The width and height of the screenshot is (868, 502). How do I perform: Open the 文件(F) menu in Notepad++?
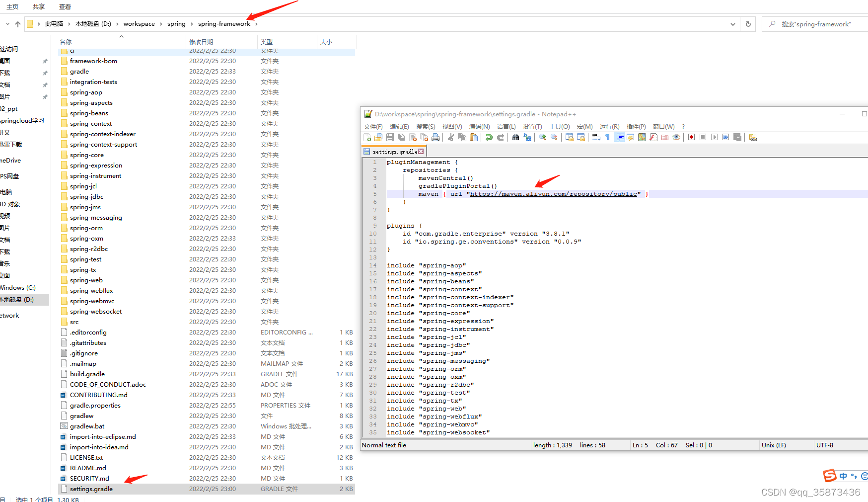click(373, 127)
